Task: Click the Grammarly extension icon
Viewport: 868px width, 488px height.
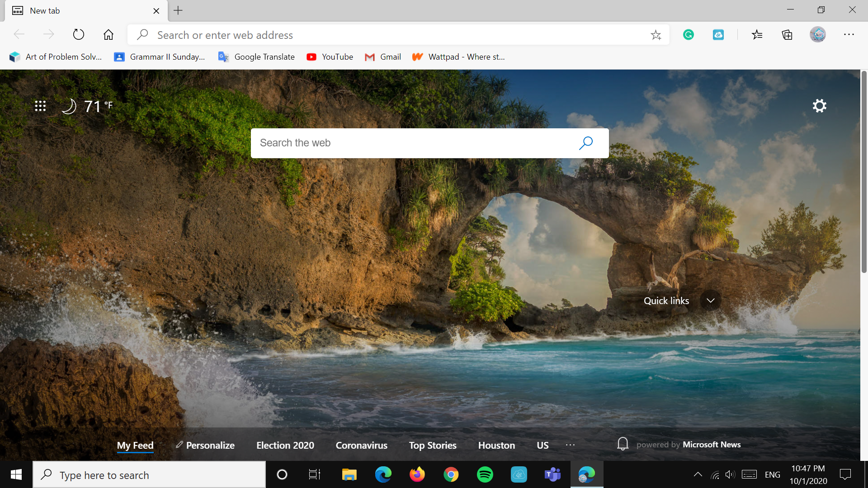Action: pyautogui.click(x=688, y=35)
